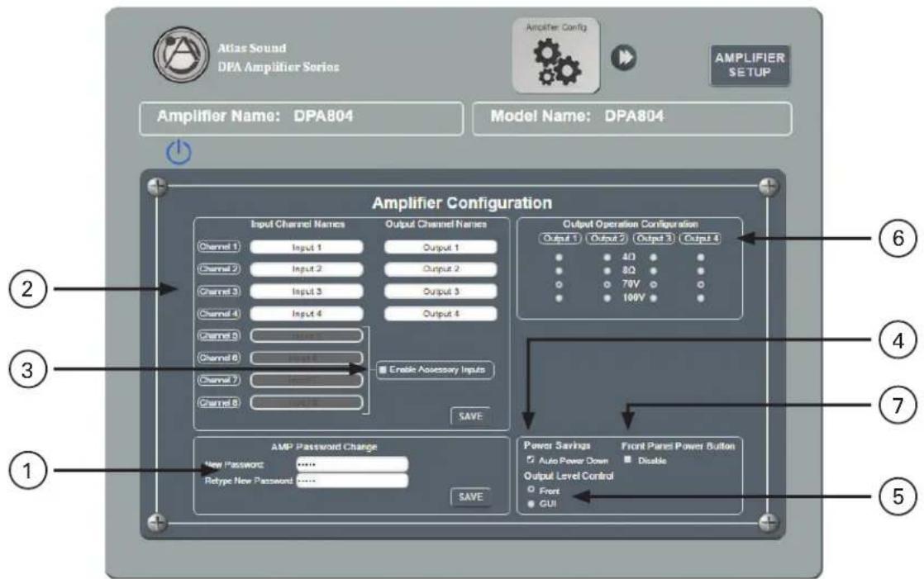Enable Accessory Inputs checkbox

pyautogui.click(x=383, y=370)
